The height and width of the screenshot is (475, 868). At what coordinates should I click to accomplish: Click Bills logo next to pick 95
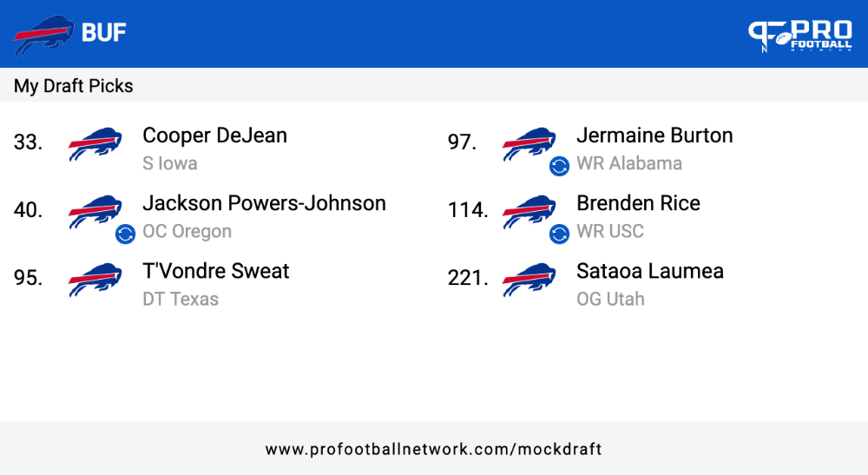tap(95, 279)
